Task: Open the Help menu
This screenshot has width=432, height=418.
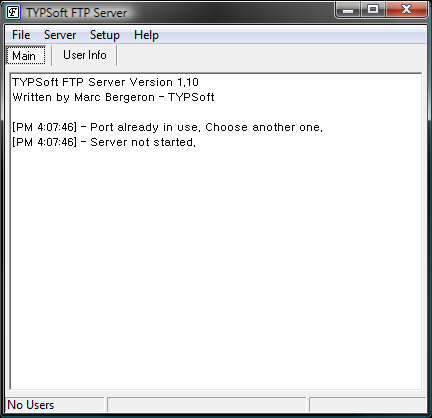Action: (146, 35)
